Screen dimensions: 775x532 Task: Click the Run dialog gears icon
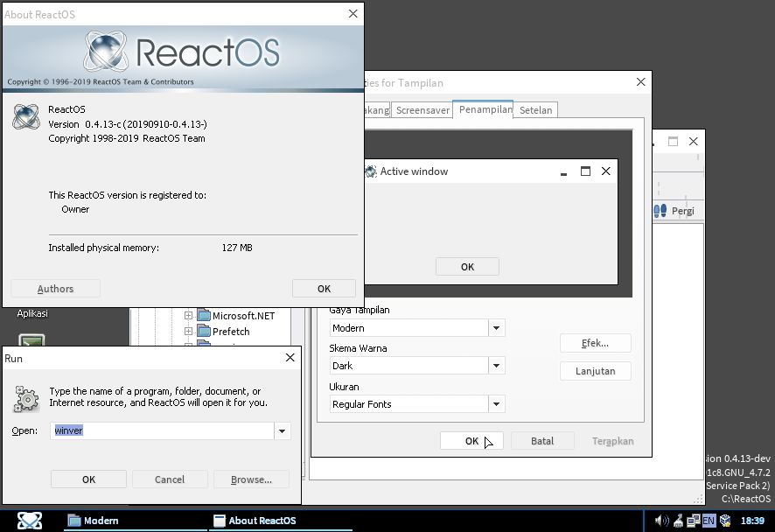25,398
